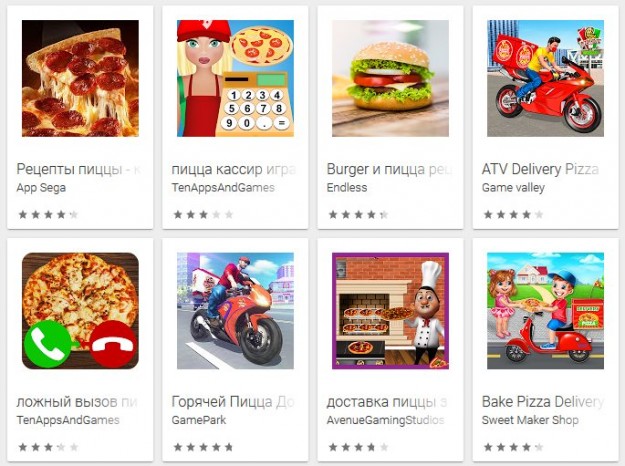Visit developer App Sega

tap(41, 188)
